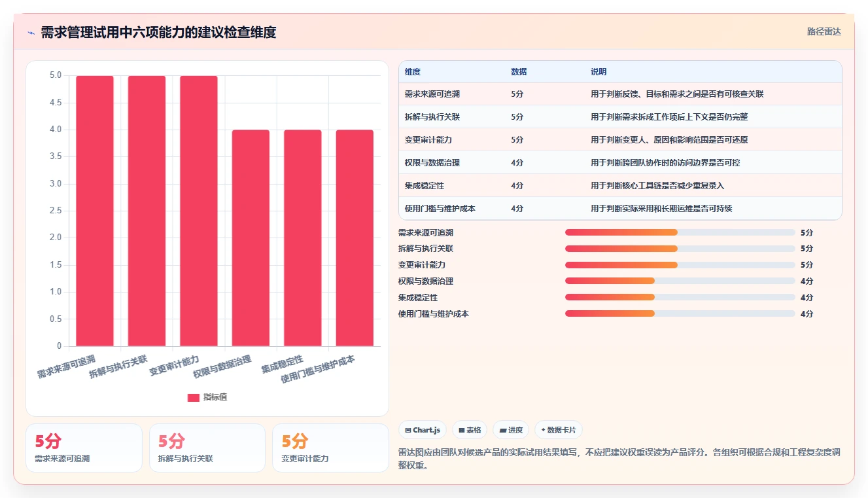Viewport: 868px width, 498px height.
Task: Click the 使用门槛与维护成本 progress bar
Action: click(680, 313)
